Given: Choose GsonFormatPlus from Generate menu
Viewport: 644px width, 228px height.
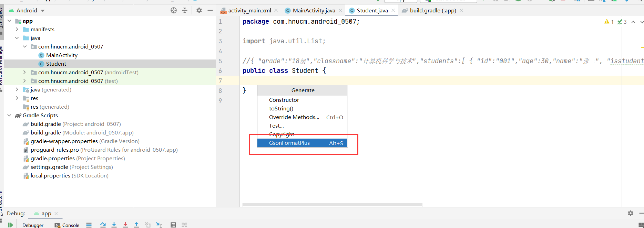Looking at the screenshot, I should [302, 143].
